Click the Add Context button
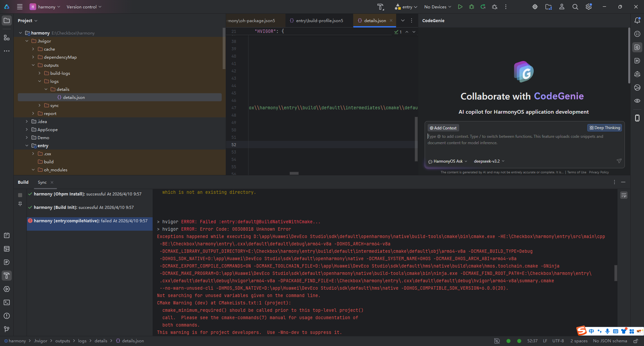The height and width of the screenshot is (346, 644). [443, 128]
